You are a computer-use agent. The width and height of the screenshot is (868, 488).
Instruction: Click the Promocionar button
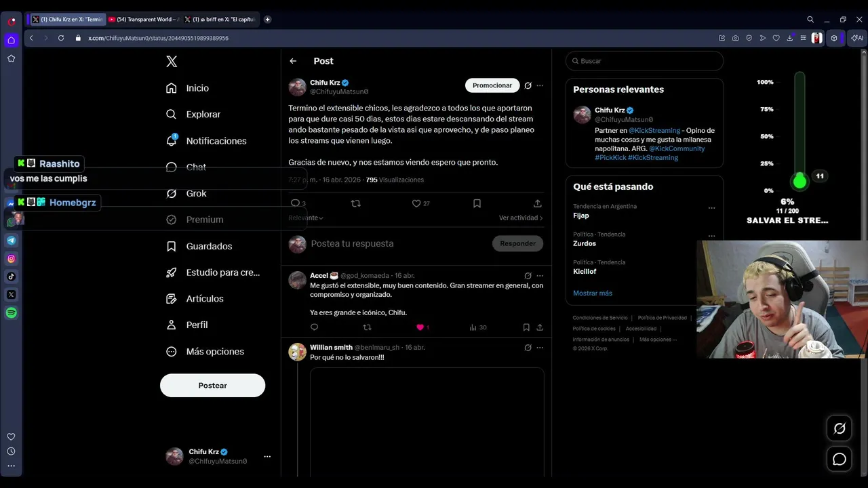click(492, 85)
